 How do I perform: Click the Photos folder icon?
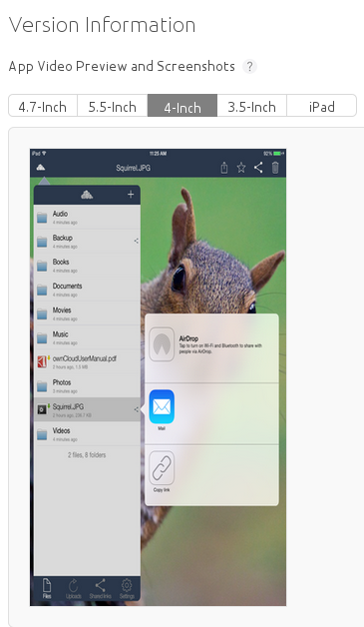pyautogui.click(x=42, y=386)
